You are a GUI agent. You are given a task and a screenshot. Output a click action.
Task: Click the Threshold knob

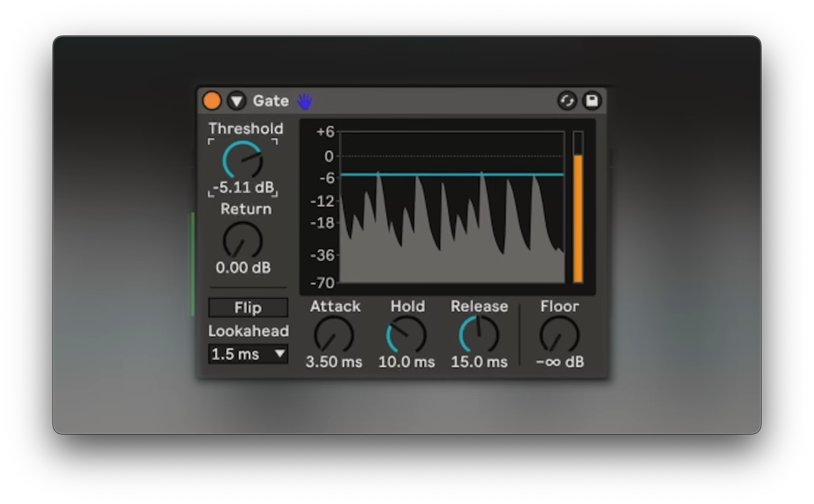point(243,160)
